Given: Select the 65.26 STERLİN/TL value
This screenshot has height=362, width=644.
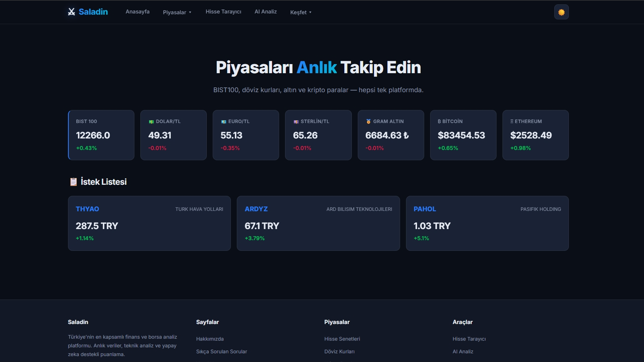Looking at the screenshot, I should click(305, 135).
